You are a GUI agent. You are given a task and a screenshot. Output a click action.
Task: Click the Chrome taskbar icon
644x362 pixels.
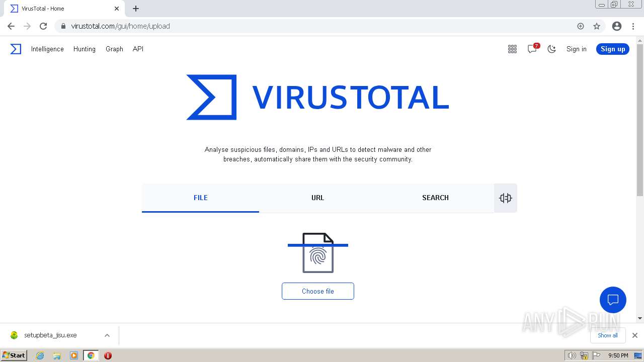[x=91, y=355]
